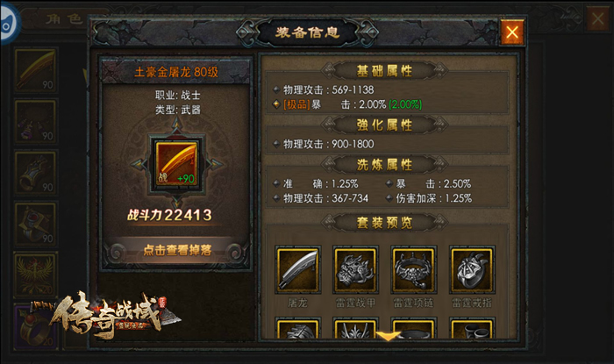Select the belt slot in left sidebar
The width and height of the screenshot is (614, 364).
coord(36,225)
